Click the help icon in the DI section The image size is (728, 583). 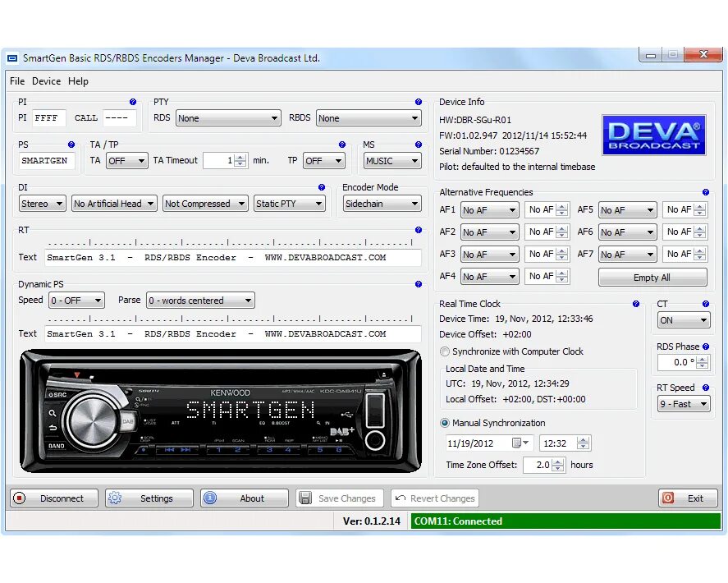(x=321, y=187)
